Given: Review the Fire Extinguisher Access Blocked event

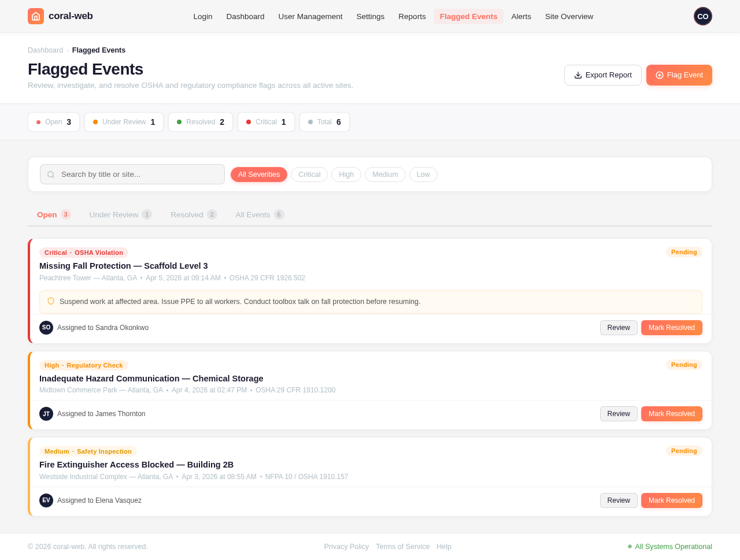Looking at the screenshot, I should (619, 500).
